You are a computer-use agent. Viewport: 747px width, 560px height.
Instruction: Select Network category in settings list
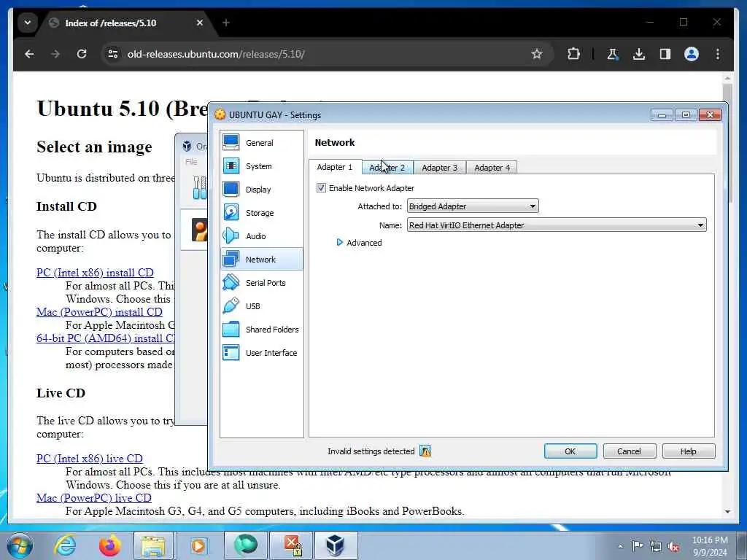(x=262, y=259)
